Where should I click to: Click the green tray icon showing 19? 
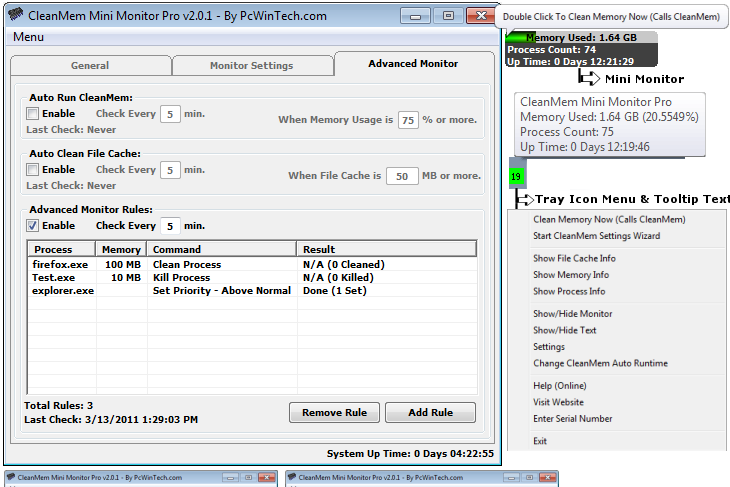pos(516,176)
